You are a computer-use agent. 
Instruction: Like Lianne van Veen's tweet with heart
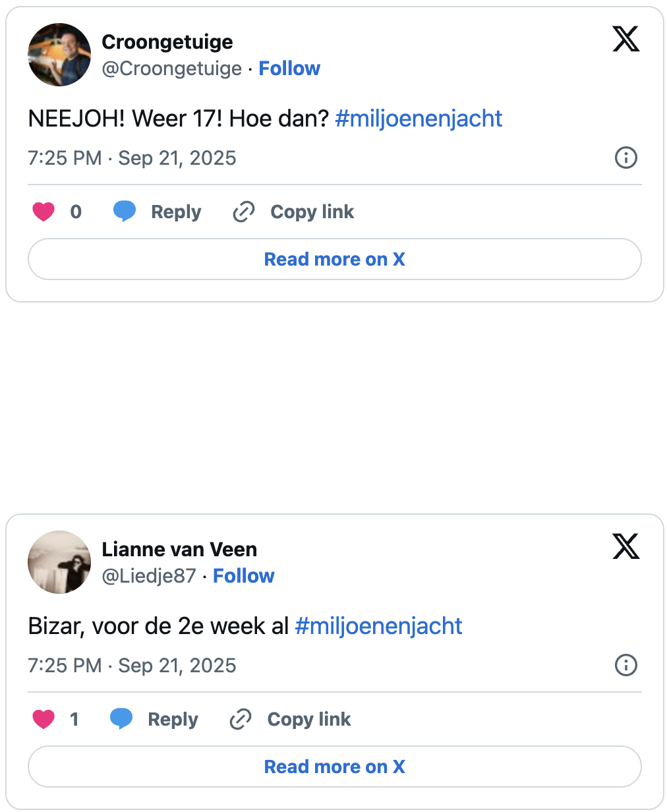click(43, 720)
